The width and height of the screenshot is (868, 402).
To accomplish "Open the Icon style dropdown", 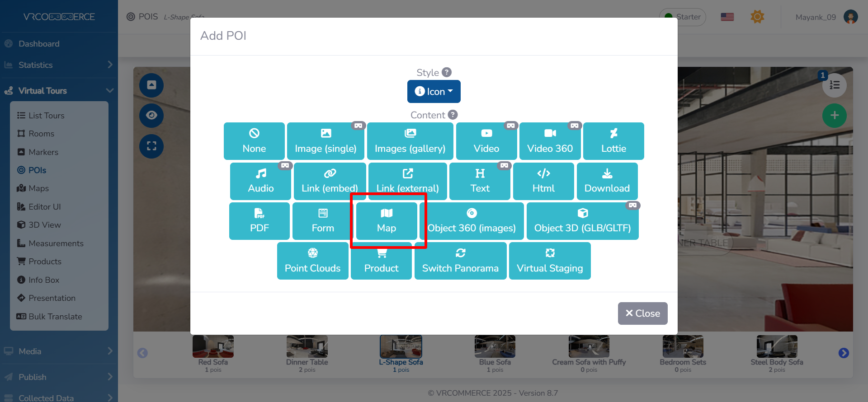I will (x=434, y=92).
